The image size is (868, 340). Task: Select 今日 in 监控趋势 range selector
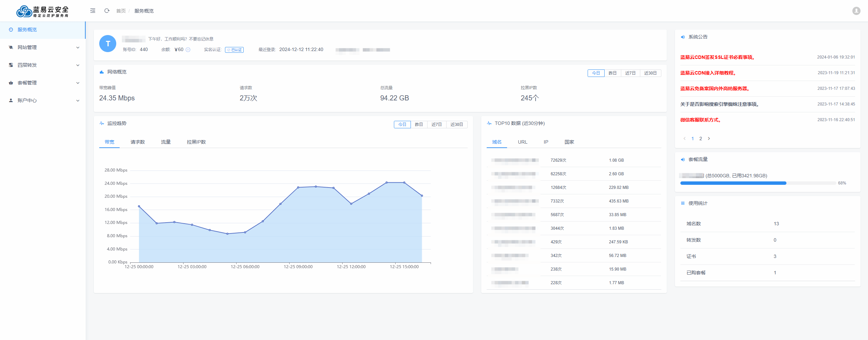click(x=402, y=125)
